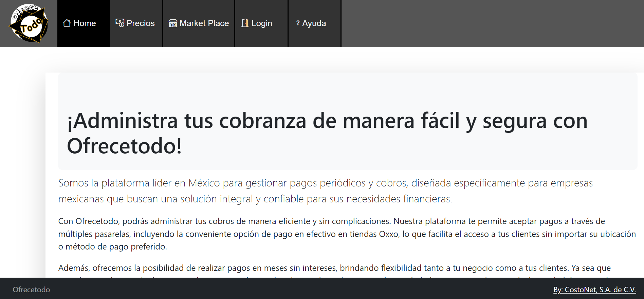The image size is (644, 299).
Task: Click the empty middle of the dark footer bar
Action: [x=306, y=289]
